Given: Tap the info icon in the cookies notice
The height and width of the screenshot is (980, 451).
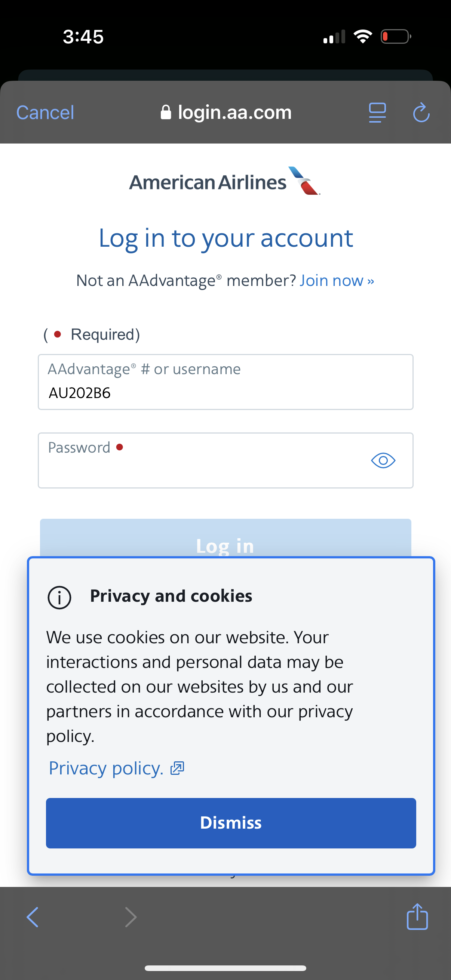Looking at the screenshot, I should 60,596.
